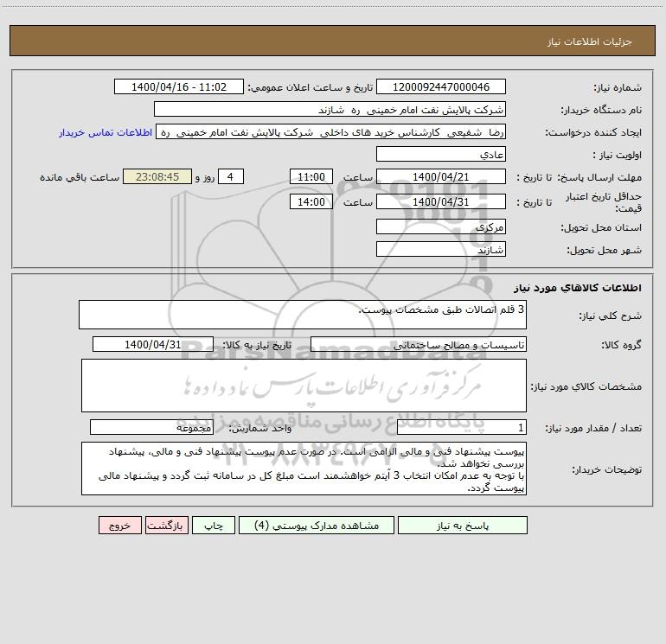Click the priority field عادي
Image resolution: width=666 pixels, height=644 pixels.
441,154
